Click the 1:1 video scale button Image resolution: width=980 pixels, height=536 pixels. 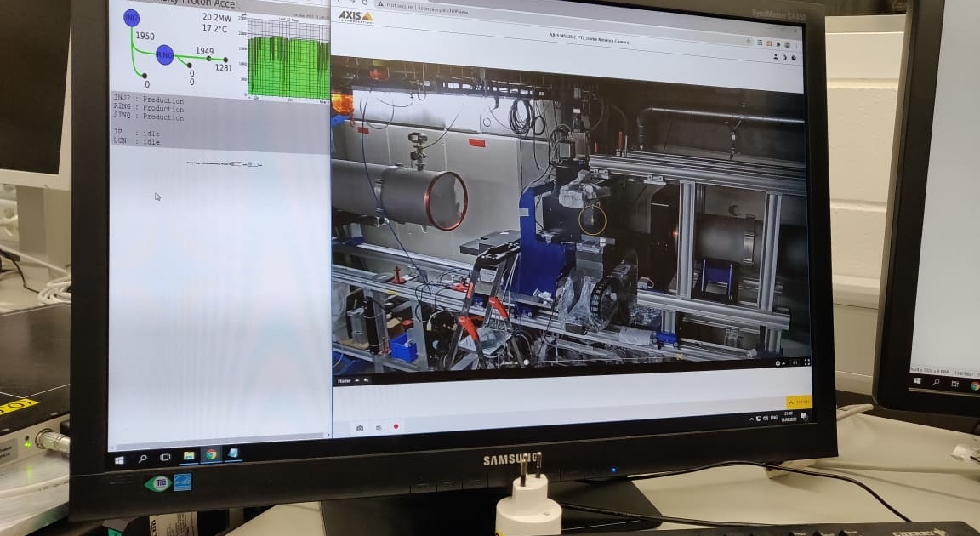click(795, 363)
